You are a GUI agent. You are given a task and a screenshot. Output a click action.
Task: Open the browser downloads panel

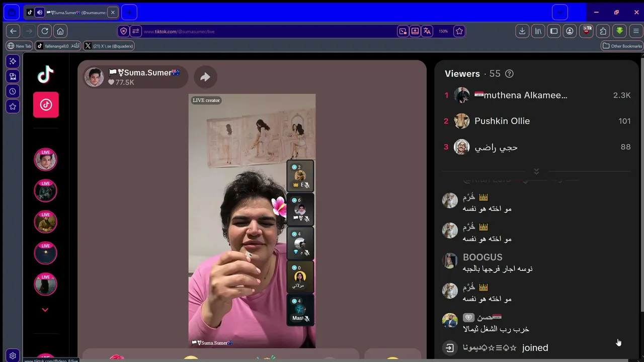522,31
